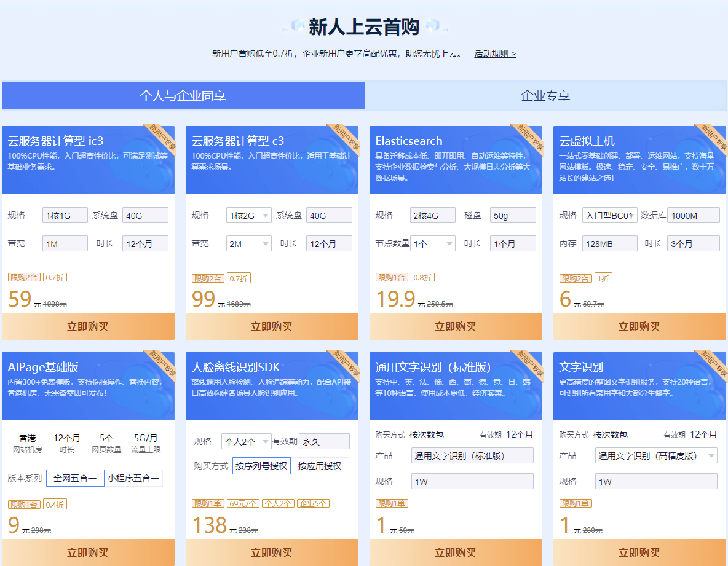
Task: Choose 按序列号授权 purchase method
Action: tap(261, 466)
